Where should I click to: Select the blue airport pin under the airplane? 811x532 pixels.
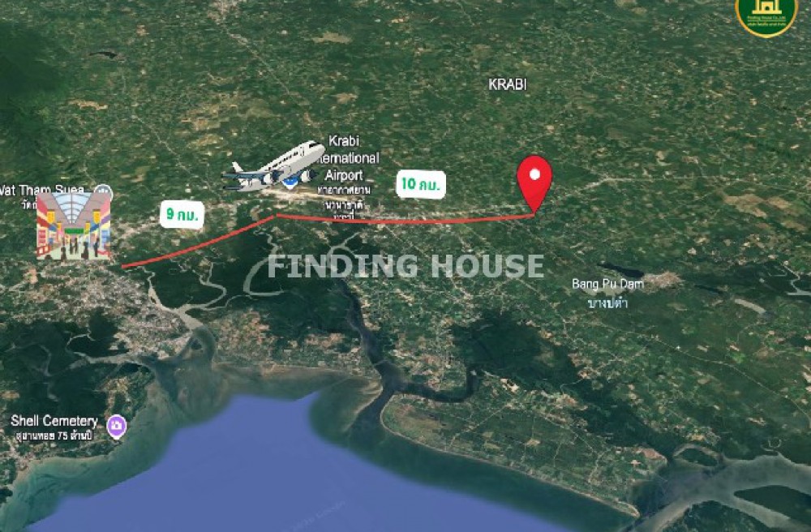(x=291, y=182)
